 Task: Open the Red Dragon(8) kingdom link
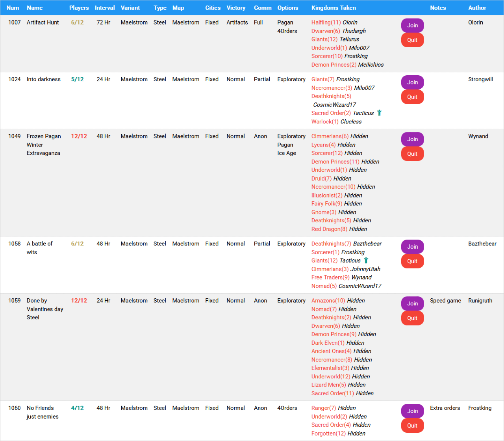click(x=329, y=229)
